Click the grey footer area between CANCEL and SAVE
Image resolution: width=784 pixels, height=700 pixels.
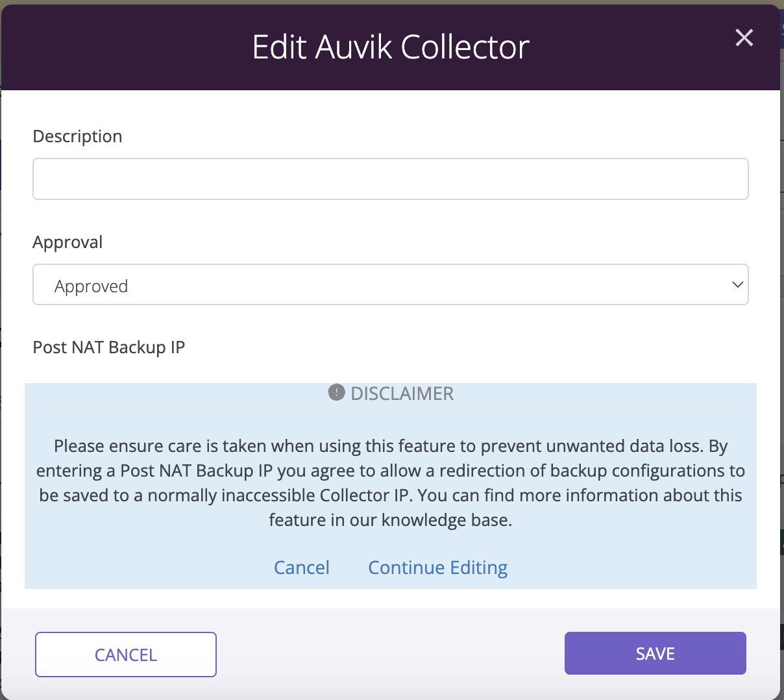click(x=390, y=654)
